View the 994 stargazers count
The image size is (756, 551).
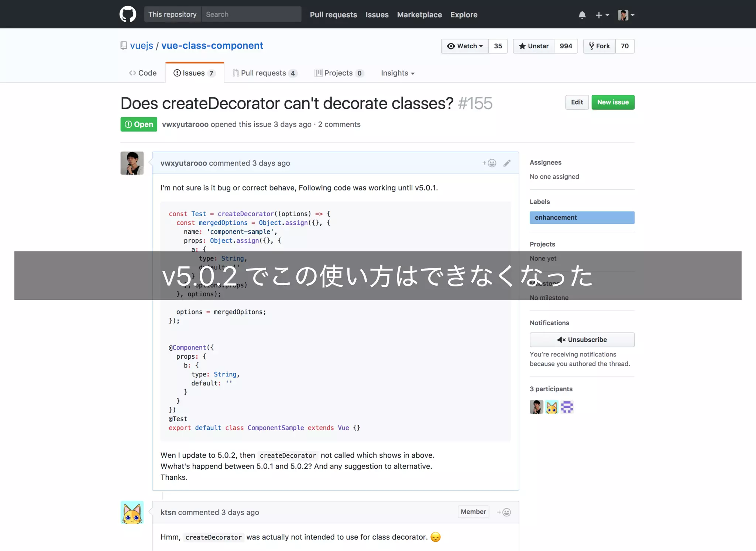pos(566,46)
